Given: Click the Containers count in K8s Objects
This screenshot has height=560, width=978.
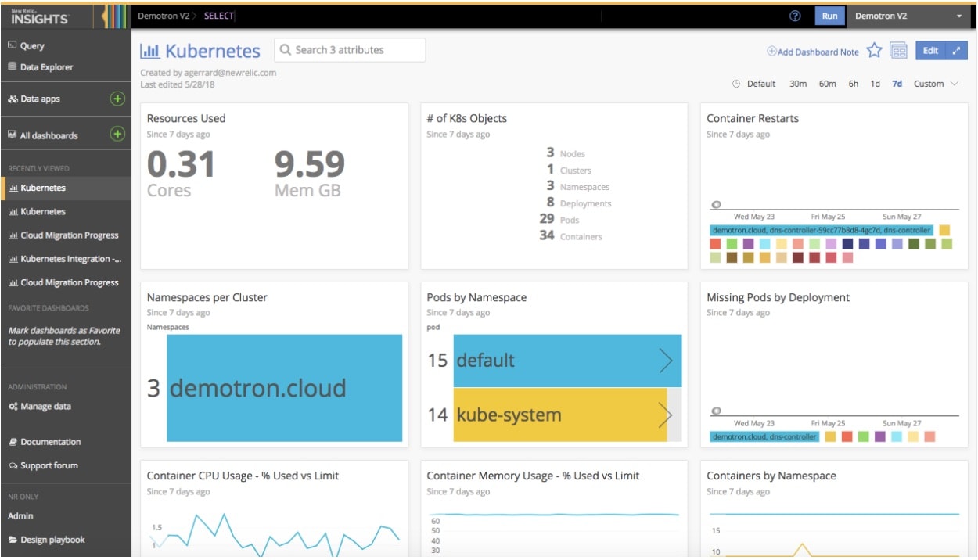Looking at the screenshot, I should 547,235.
